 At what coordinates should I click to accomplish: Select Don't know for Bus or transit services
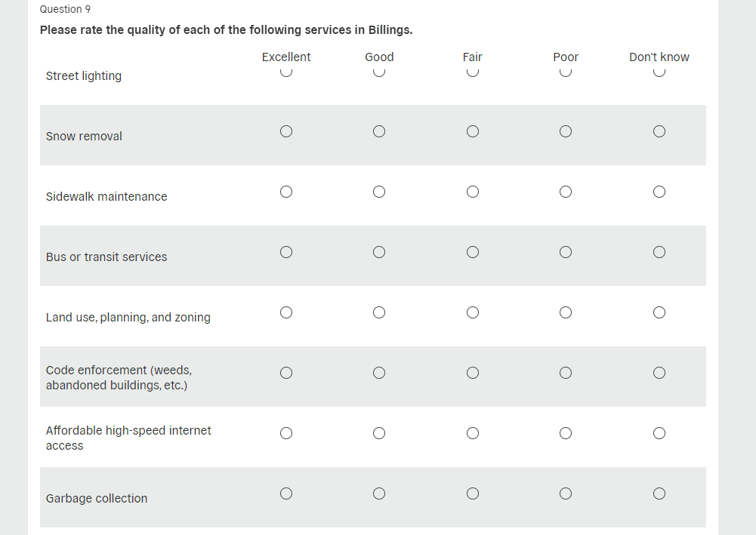(x=659, y=251)
